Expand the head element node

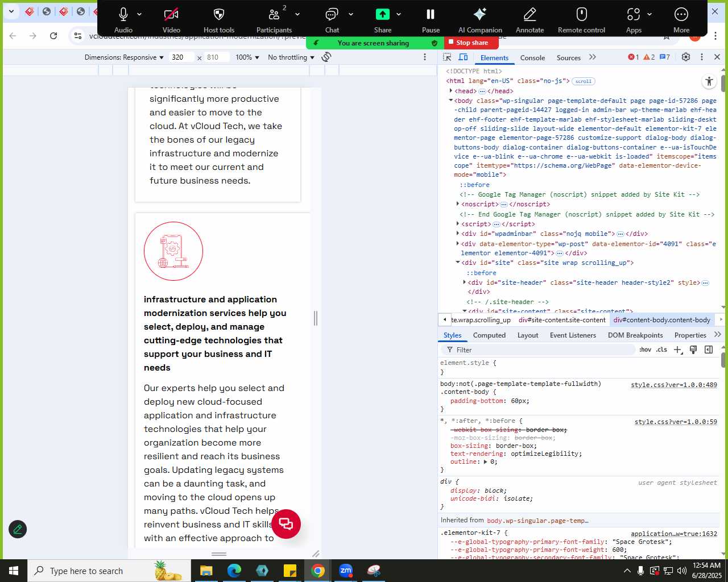[x=451, y=91]
